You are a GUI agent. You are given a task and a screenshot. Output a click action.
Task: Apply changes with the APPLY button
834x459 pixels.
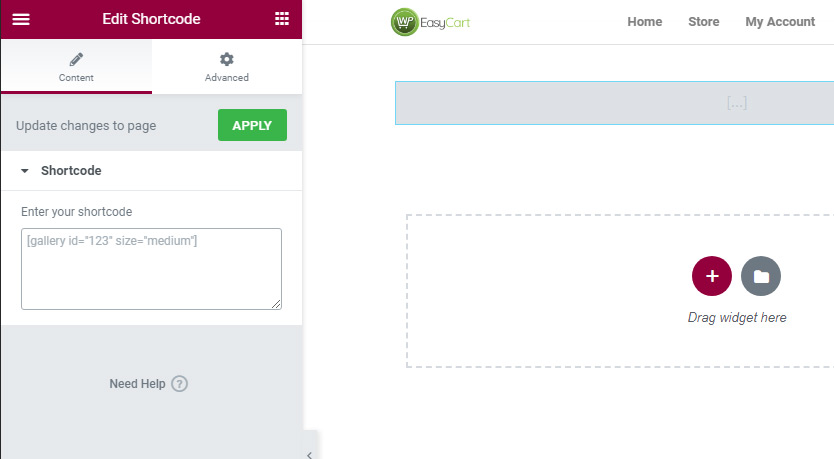tap(252, 125)
